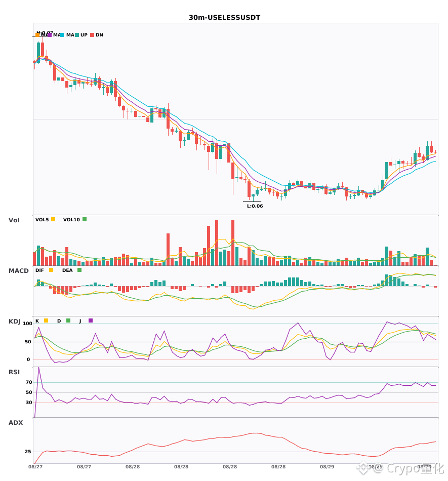448x481 pixels.
Task: Click the KDJ axis value 0
Action: (x=28, y=359)
